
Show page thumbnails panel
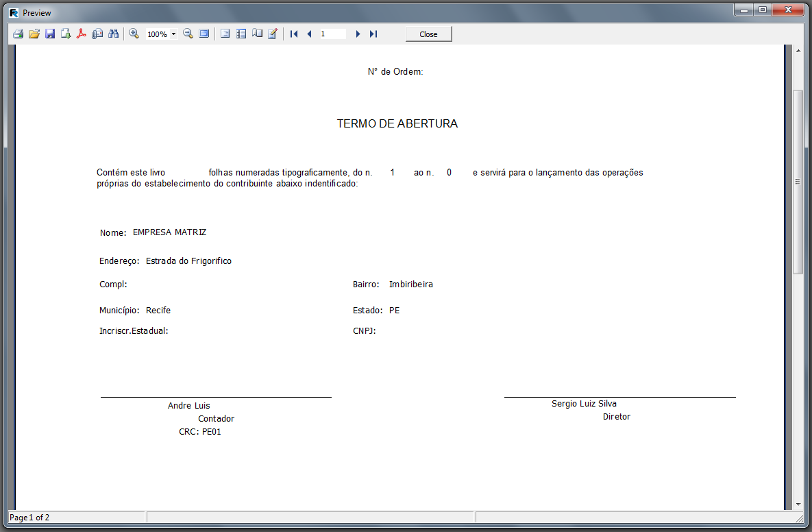(241, 34)
